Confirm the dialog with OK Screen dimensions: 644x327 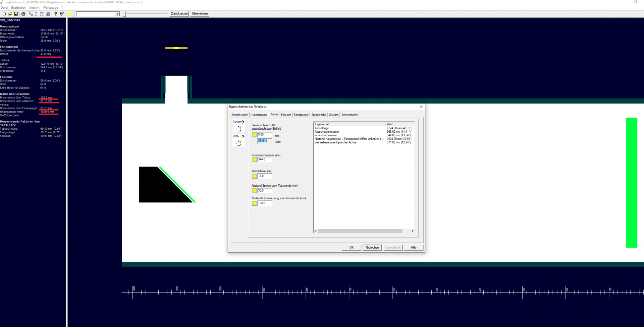[352, 248]
